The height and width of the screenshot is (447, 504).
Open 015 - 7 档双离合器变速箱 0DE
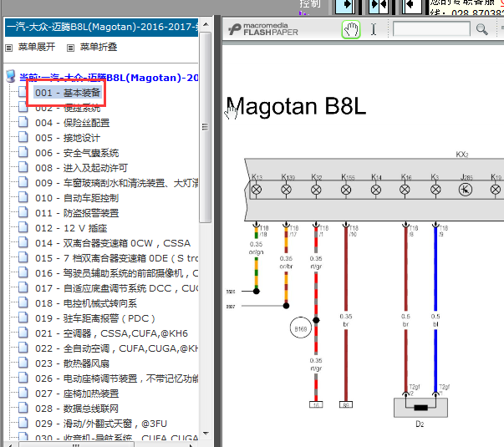click(116, 258)
